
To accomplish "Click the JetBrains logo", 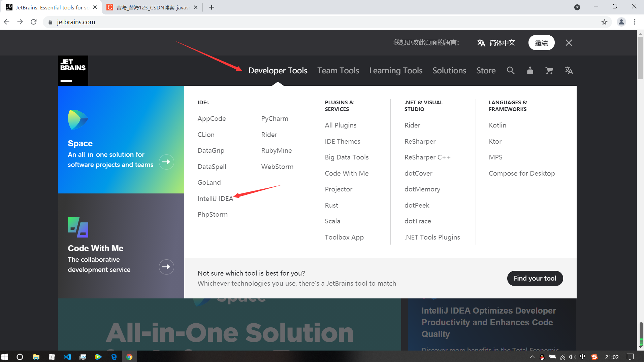I will pyautogui.click(x=73, y=71).
